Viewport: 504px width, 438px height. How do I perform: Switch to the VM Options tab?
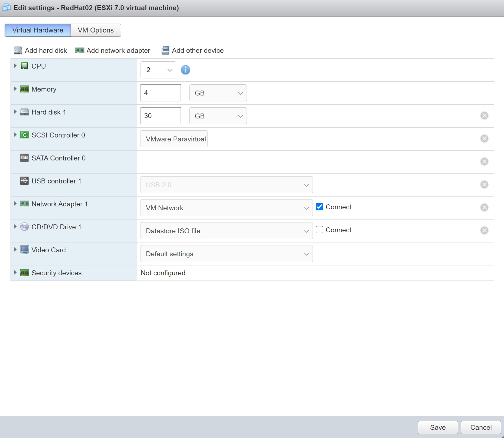(x=96, y=30)
